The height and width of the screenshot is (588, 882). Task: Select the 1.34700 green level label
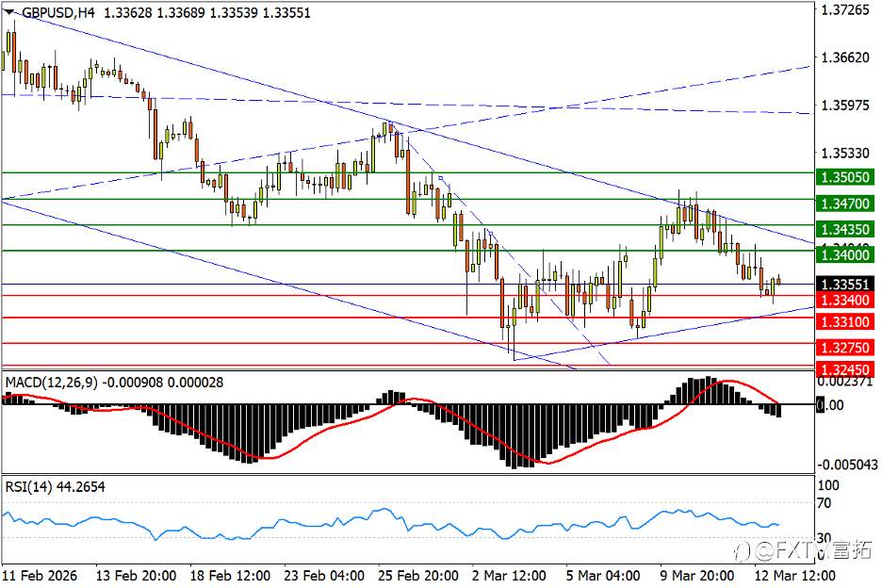[845, 204]
